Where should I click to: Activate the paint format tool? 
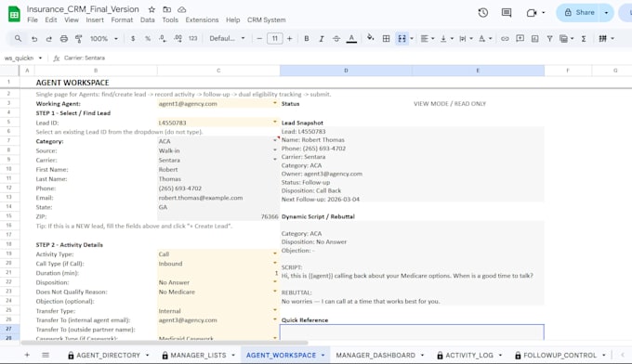coord(79,39)
